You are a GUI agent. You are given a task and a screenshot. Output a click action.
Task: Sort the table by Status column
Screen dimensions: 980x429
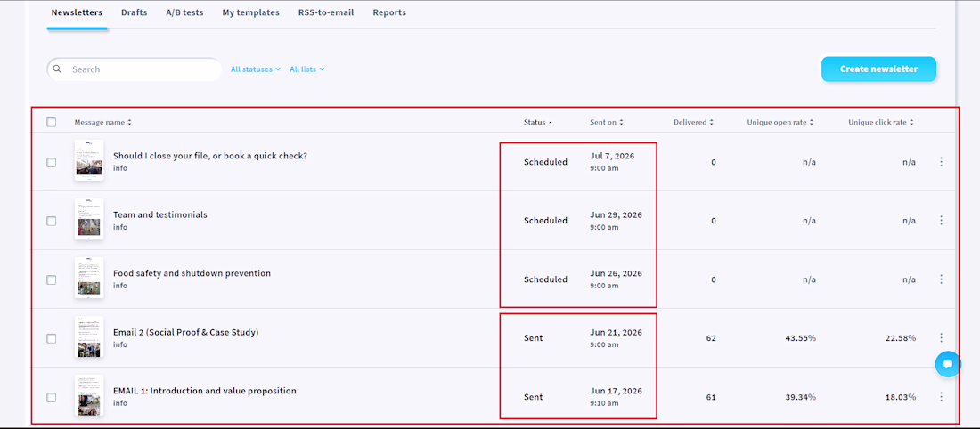click(537, 123)
